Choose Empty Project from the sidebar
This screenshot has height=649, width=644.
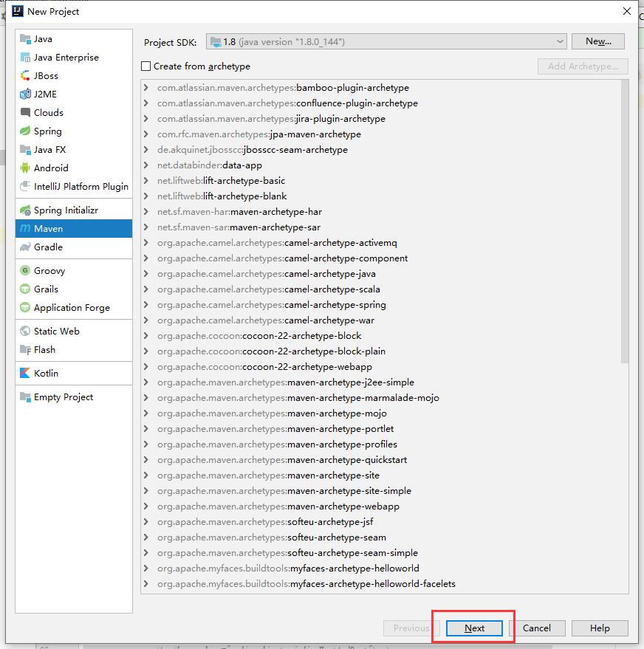[64, 397]
